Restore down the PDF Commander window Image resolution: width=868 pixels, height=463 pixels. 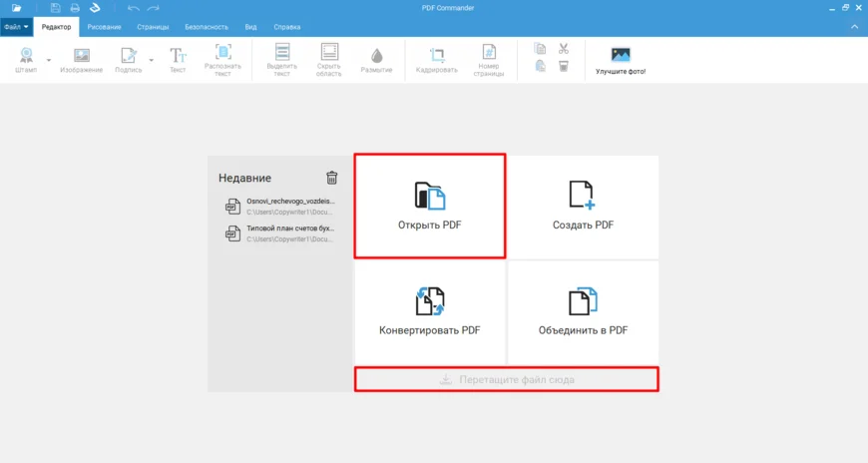[845, 8]
